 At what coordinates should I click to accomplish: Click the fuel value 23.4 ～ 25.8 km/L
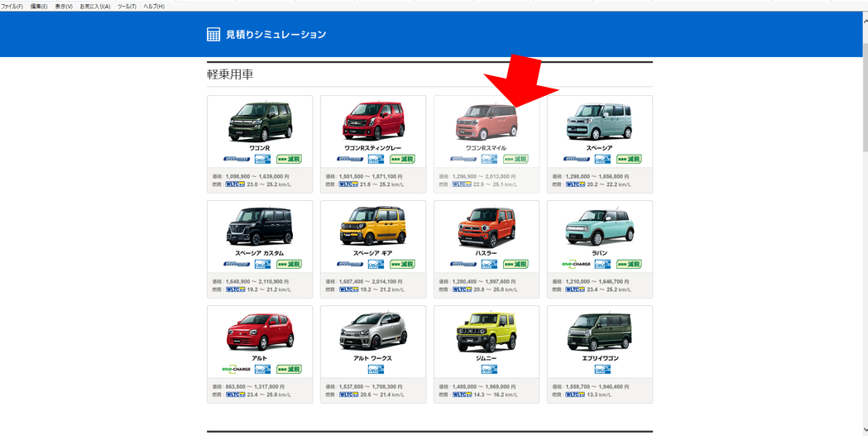point(269,395)
